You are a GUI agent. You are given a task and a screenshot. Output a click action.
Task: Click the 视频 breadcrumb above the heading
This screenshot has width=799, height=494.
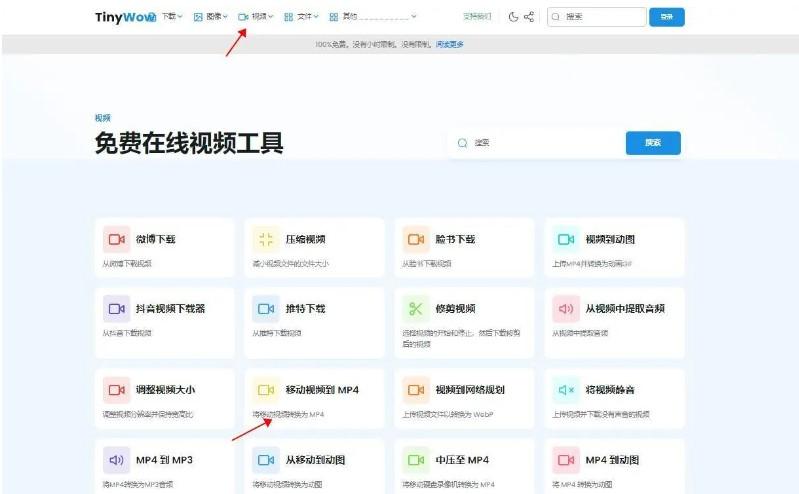coord(102,118)
